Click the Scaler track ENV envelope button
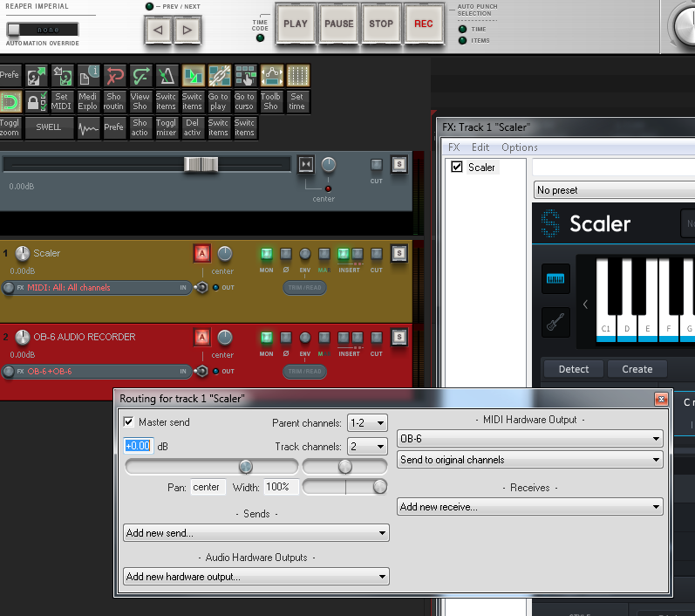This screenshot has height=616, width=695. pyautogui.click(x=305, y=254)
